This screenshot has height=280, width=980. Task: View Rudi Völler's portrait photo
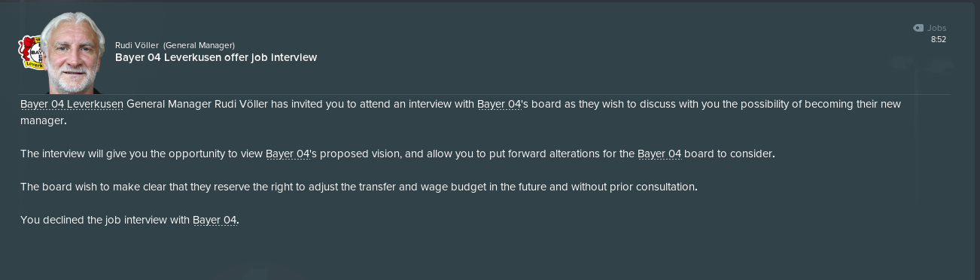pyautogui.click(x=74, y=53)
